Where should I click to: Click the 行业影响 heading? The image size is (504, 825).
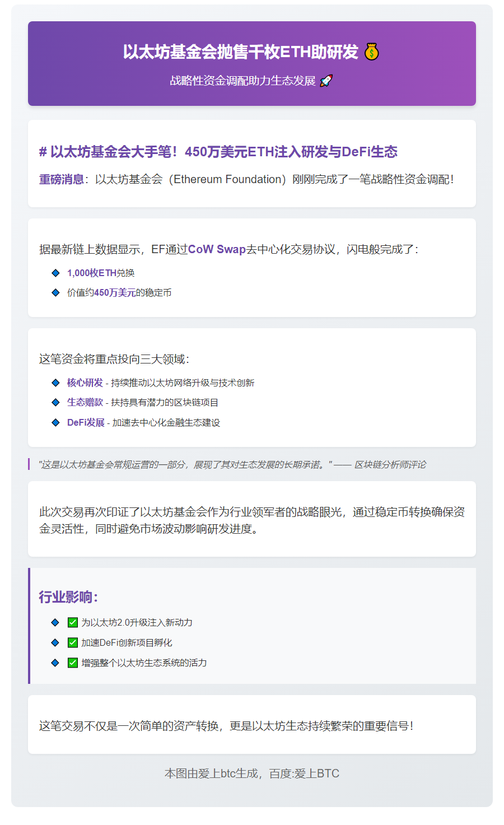tap(68, 597)
